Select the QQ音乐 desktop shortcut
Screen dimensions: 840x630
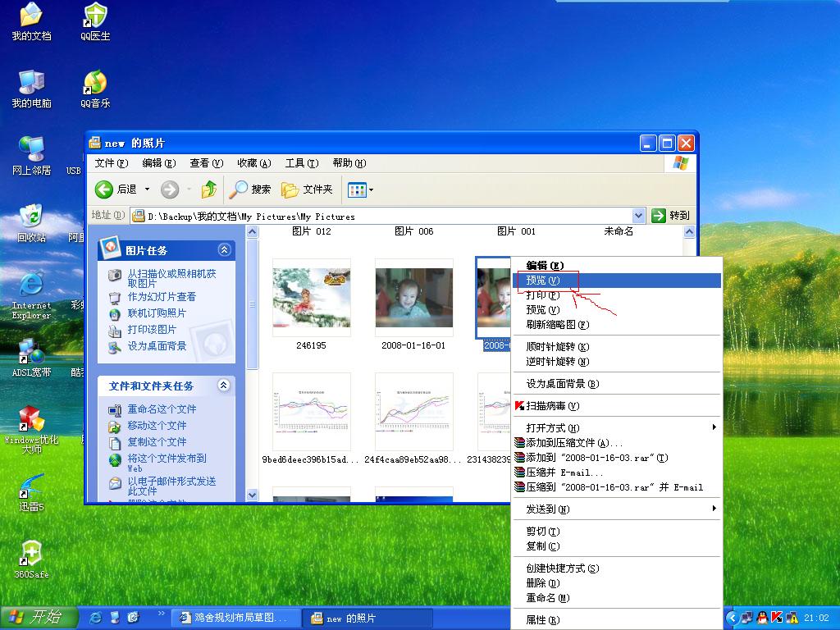pos(95,89)
